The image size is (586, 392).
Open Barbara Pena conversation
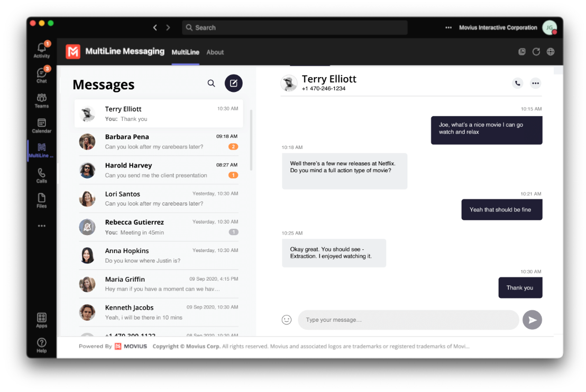(159, 142)
